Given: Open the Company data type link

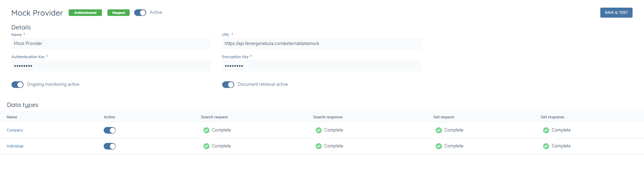Looking at the screenshot, I should click(x=15, y=130).
